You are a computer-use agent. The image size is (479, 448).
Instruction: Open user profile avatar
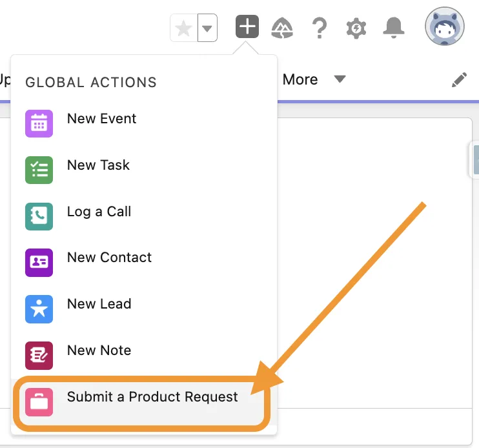444,28
